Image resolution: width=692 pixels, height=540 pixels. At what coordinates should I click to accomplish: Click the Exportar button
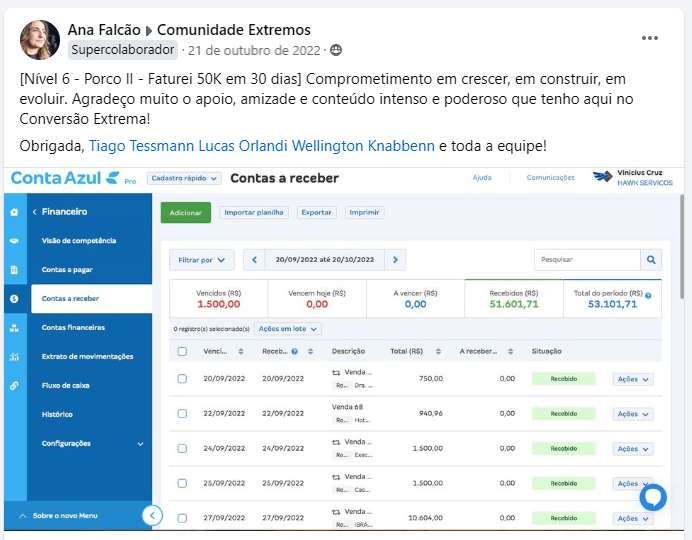click(316, 213)
